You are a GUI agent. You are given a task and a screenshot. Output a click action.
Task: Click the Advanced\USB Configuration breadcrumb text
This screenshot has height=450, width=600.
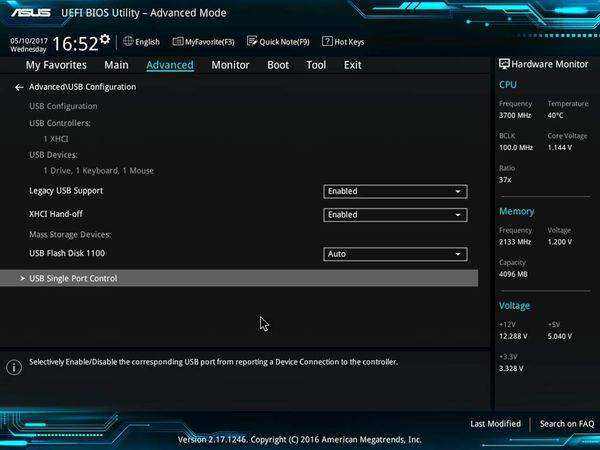point(82,87)
